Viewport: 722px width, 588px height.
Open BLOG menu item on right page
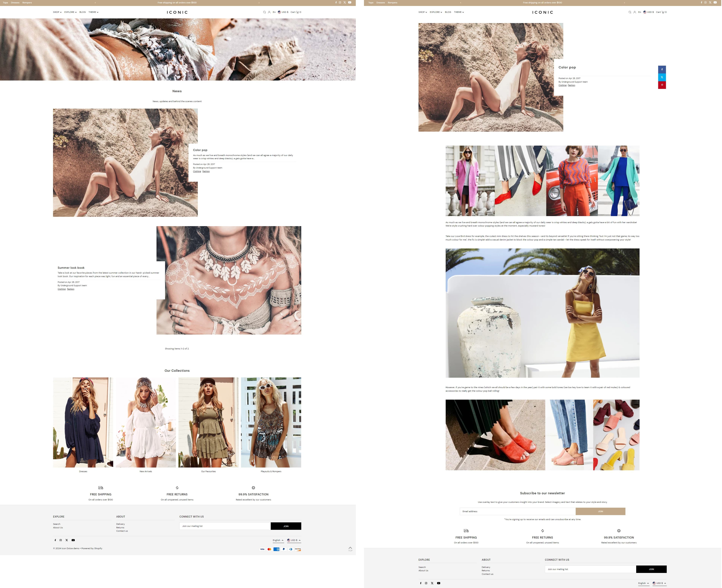point(448,12)
